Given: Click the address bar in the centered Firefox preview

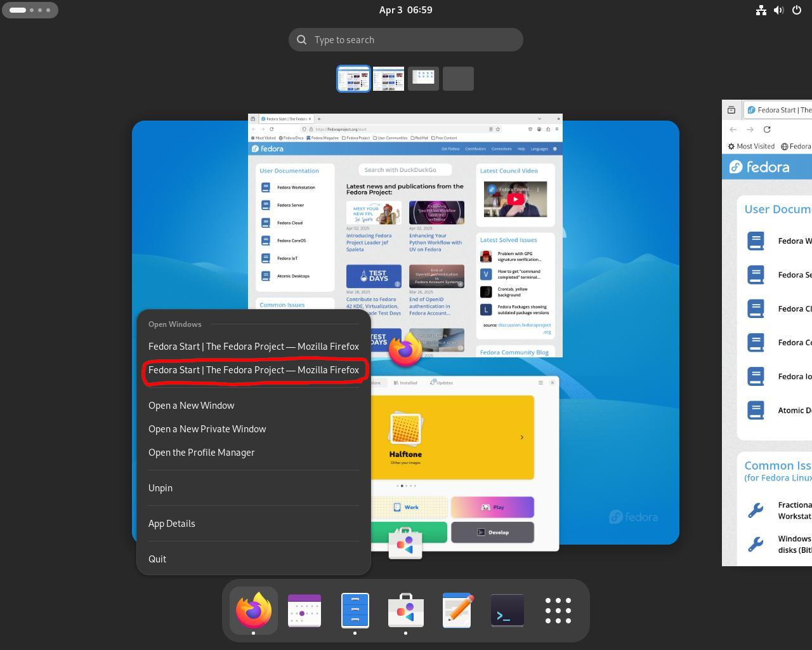Looking at the screenshot, I should [400, 129].
